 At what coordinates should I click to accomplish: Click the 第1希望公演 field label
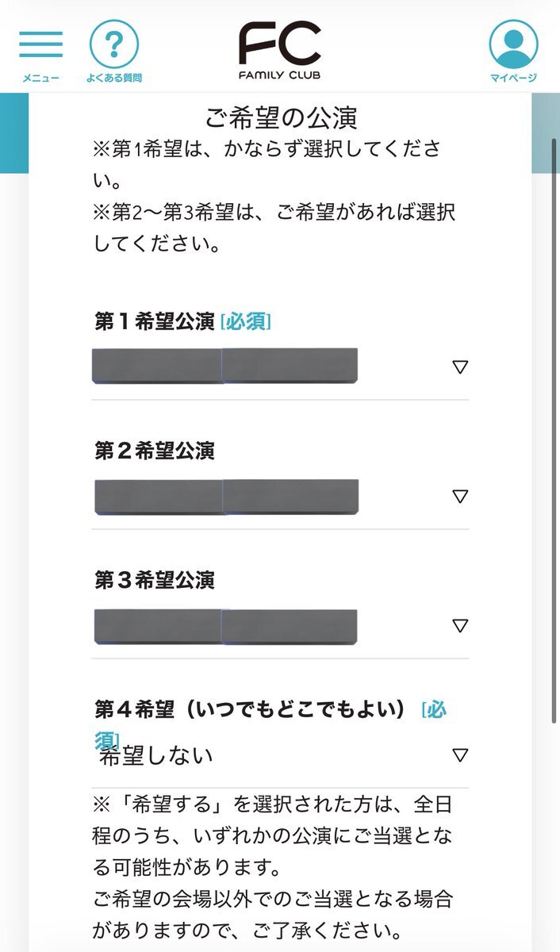[x=155, y=321]
